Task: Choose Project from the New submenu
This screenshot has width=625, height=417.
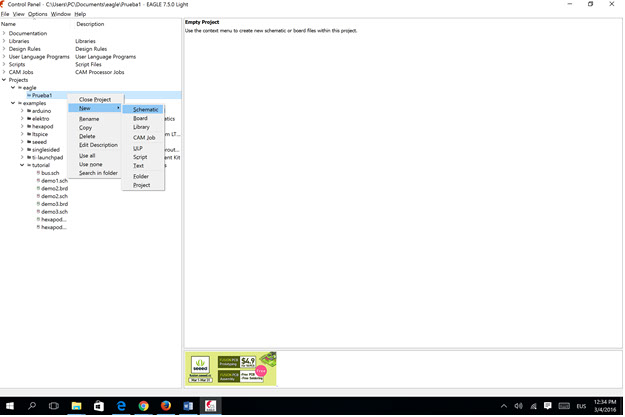Action: [x=143, y=185]
